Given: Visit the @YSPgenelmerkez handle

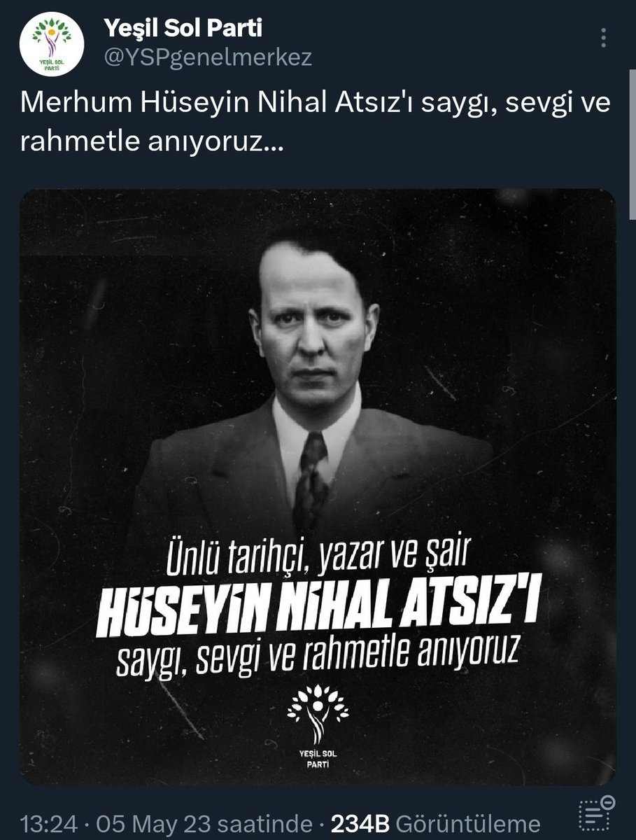Looking at the screenshot, I should [207, 58].
